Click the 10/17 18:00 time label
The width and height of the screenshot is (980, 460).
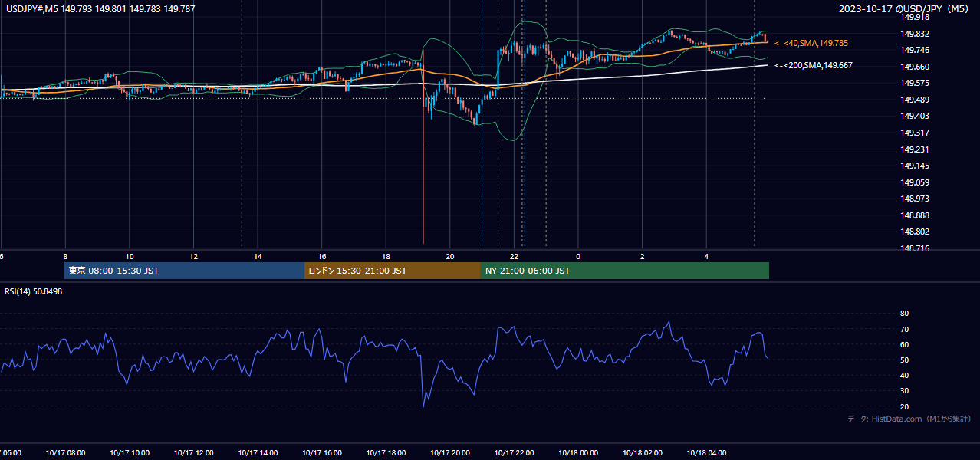(x=386, y=452)
